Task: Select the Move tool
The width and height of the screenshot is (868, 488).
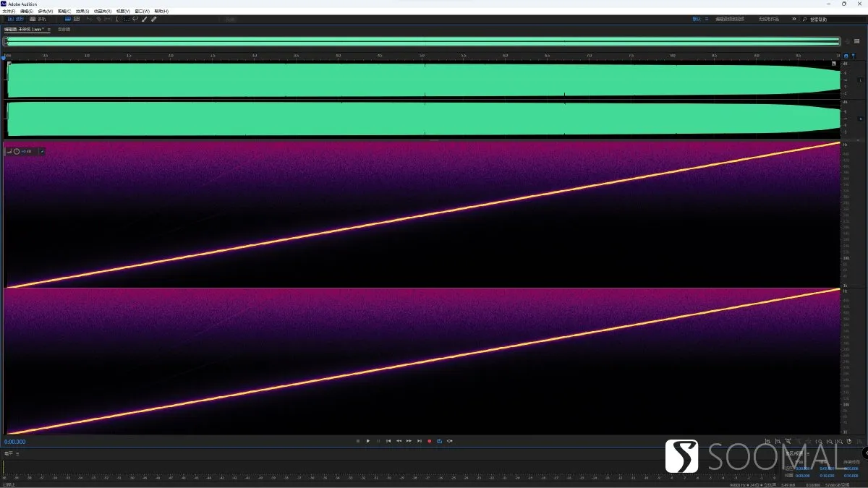Action: [x=89, y=19]
